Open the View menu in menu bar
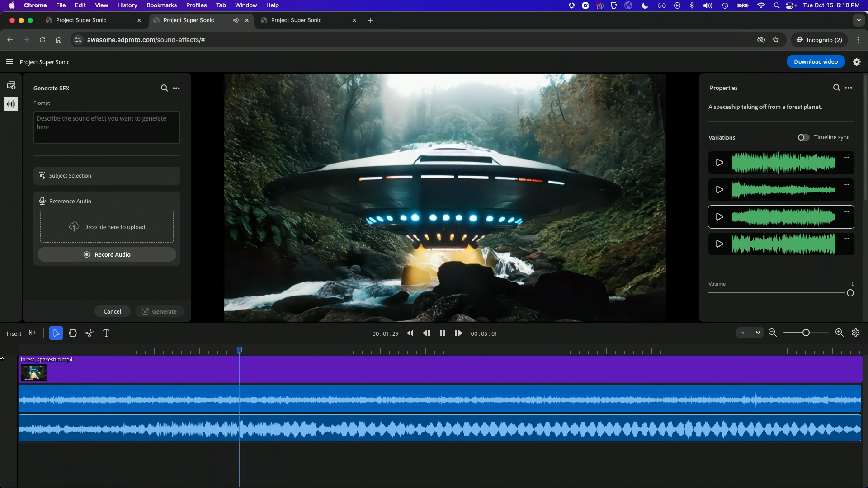 coord(101,5)
